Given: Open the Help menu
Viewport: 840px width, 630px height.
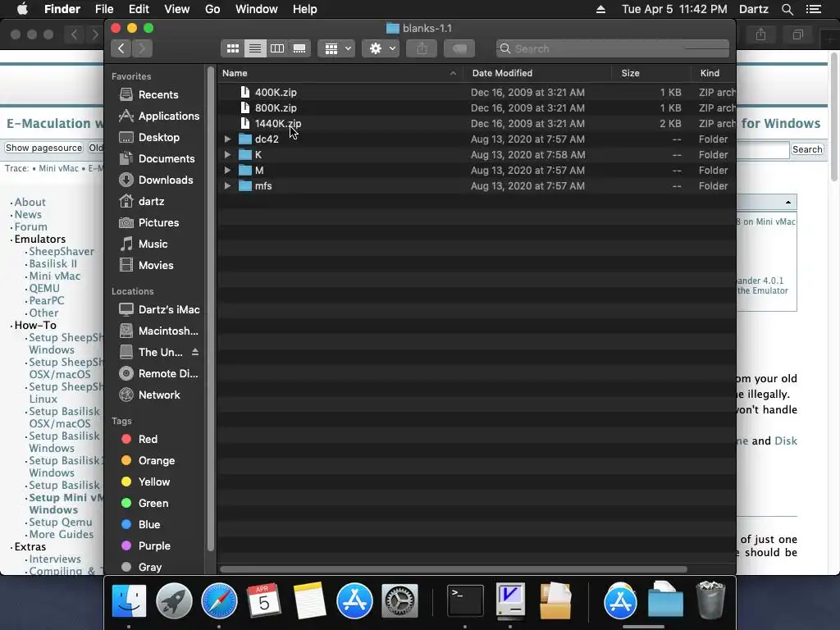Looking at the screenshot, I should coord(305,9).
